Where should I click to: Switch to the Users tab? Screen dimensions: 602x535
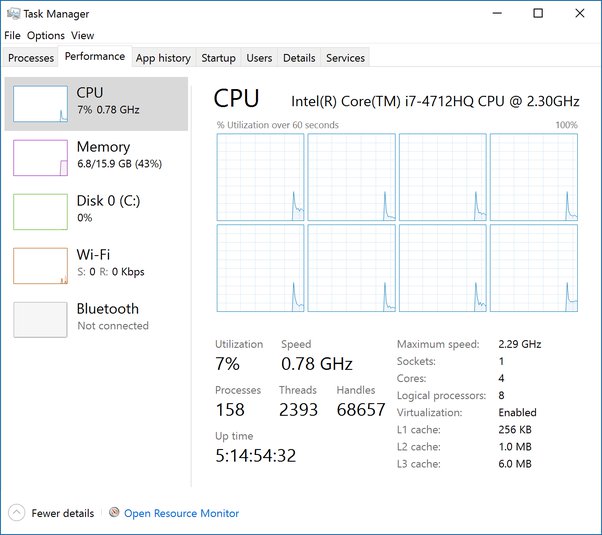click(x=259, y=58)
